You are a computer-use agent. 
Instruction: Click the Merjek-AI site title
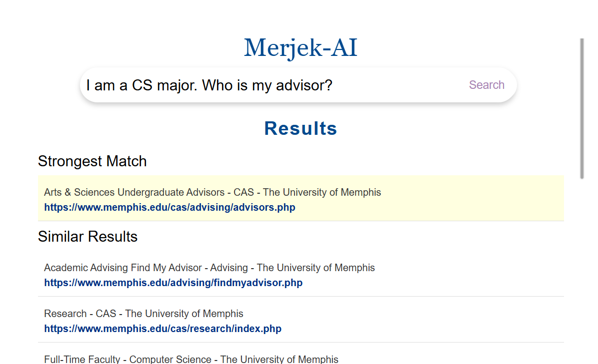coord(300,48)
